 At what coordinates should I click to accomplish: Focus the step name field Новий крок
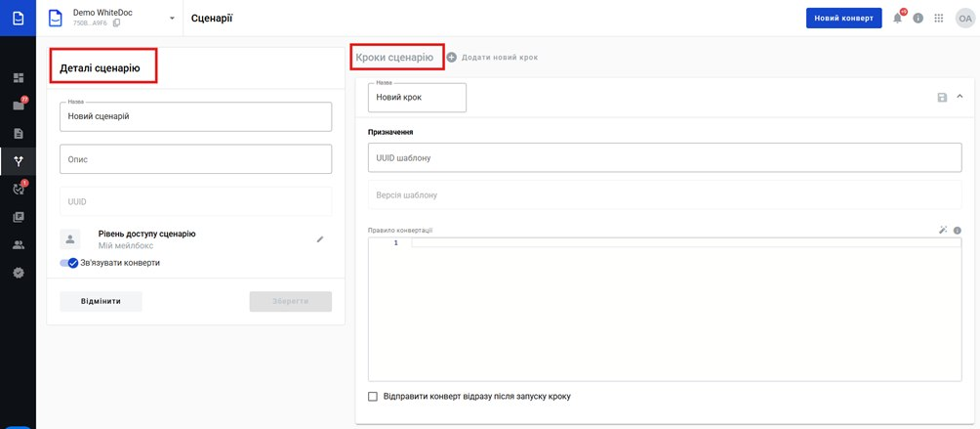point(417,98)
